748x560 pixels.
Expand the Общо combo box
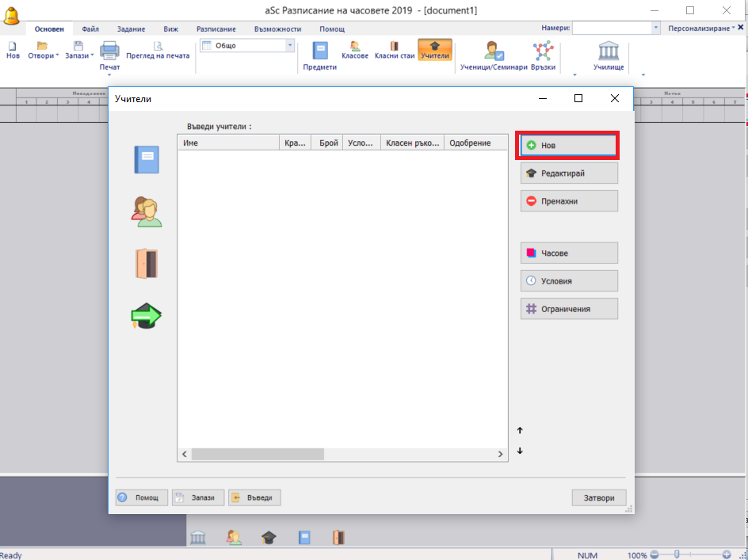[289, 46]
